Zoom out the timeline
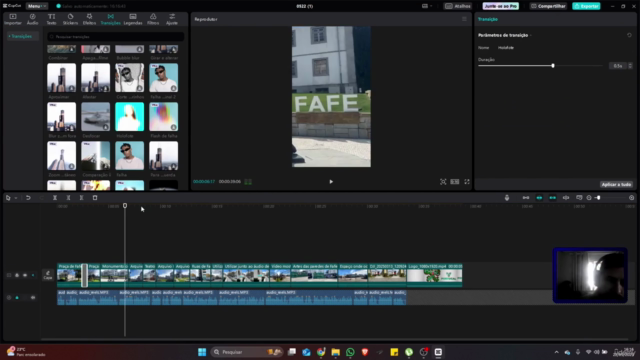The image size is (640, 360). point(589,198)
